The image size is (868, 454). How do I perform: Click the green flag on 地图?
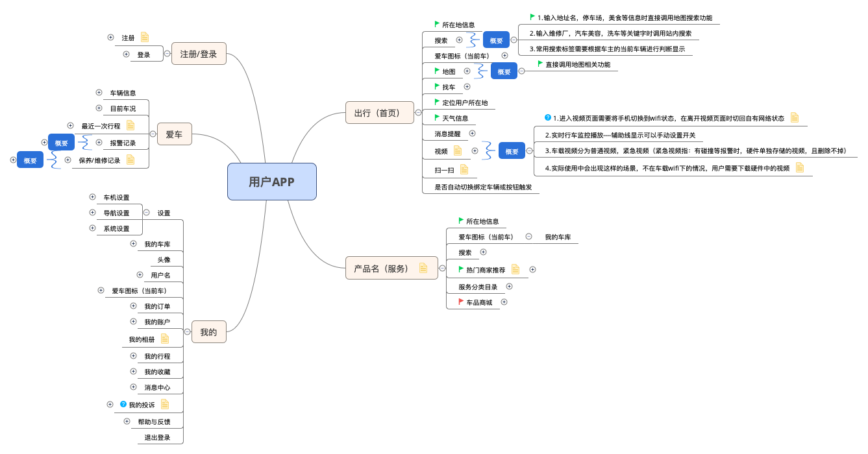438,71
